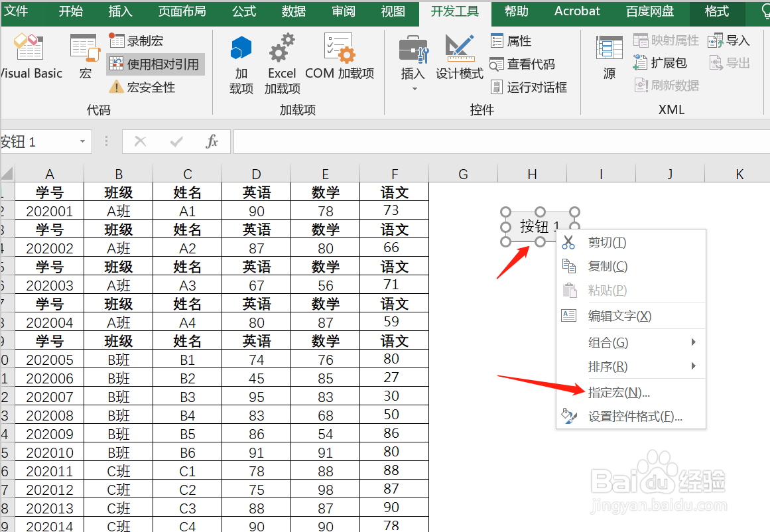Viewport: 770px width, 532px height.
Task: Click cell with name B1
Action: (x=188, y=360)
